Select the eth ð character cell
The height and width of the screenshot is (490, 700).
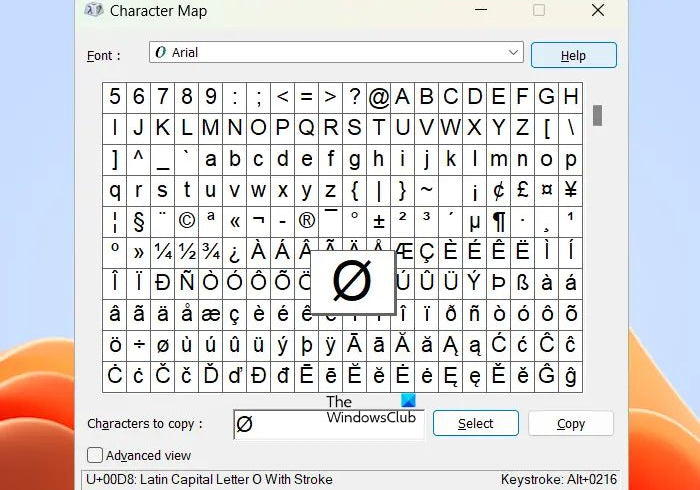[450, 315]
